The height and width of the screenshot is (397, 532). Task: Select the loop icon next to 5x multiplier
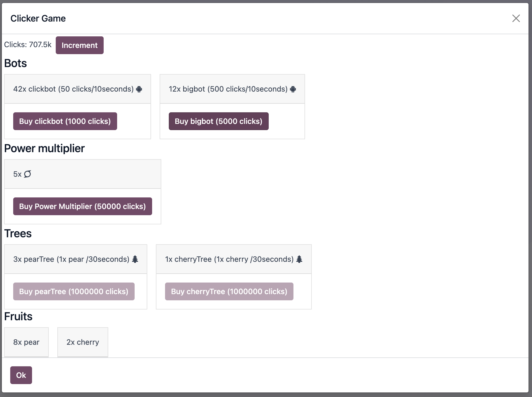[28, 174]
